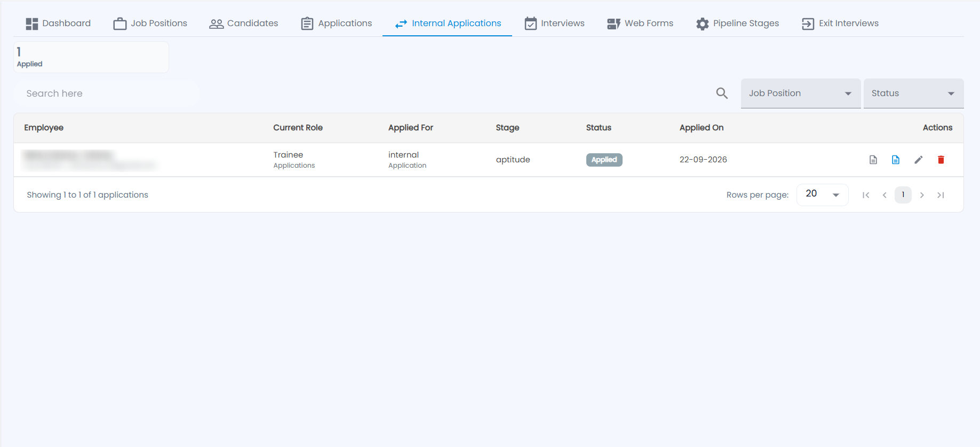The image size is (980, 447).
Task: Go to next page arrow
Action: tap(922, 195)
